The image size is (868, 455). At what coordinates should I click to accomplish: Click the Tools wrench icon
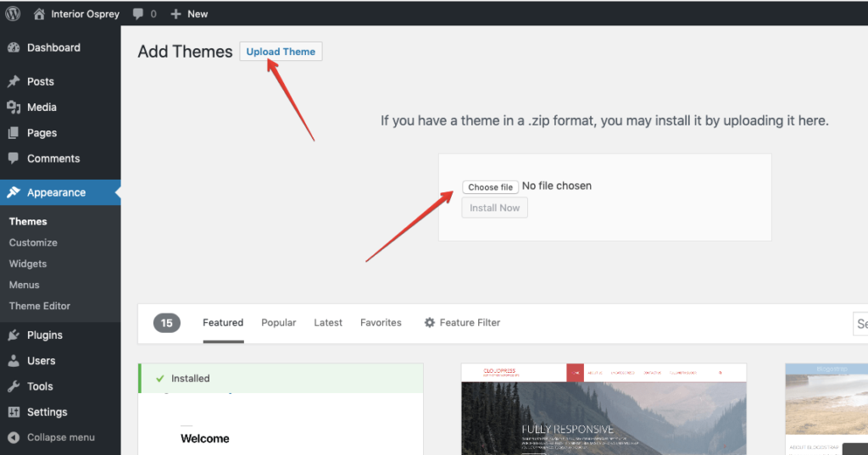pyautogui.click(x=14, y=386)
